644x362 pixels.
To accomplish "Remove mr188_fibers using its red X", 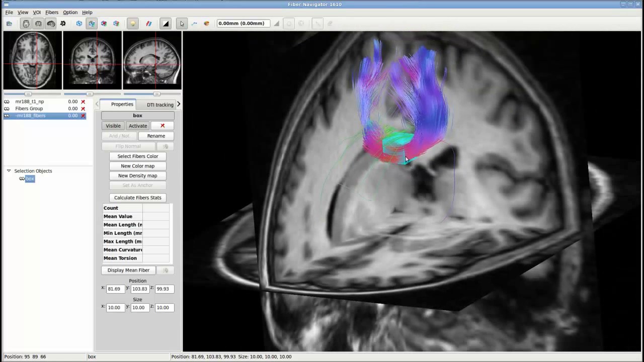I will [83, 116].
